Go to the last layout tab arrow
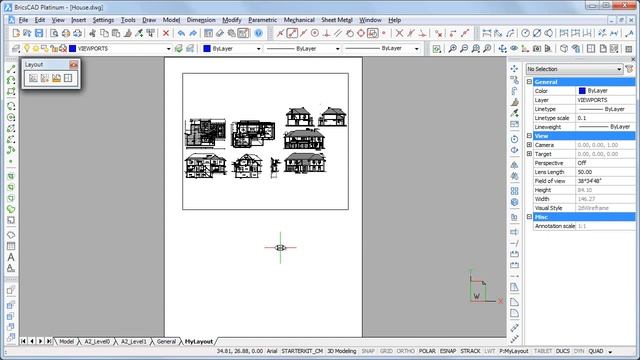640x360 pixels. [49, 341]
